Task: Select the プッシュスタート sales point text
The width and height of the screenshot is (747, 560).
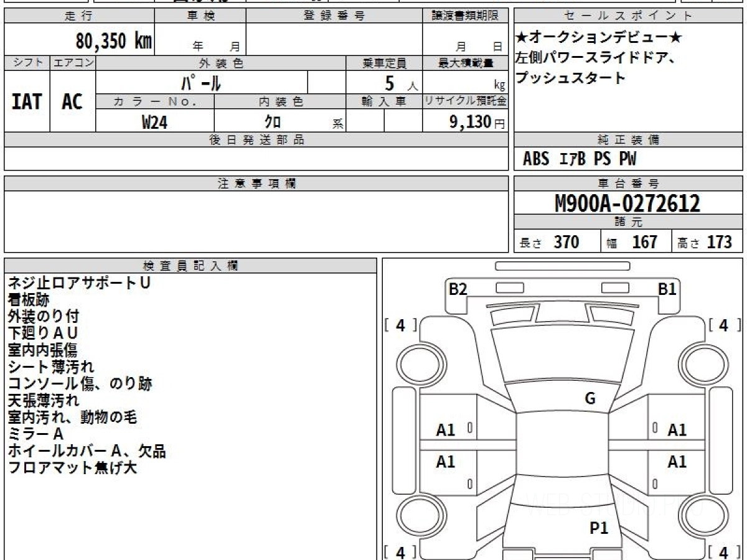Action: coord(570,78)
